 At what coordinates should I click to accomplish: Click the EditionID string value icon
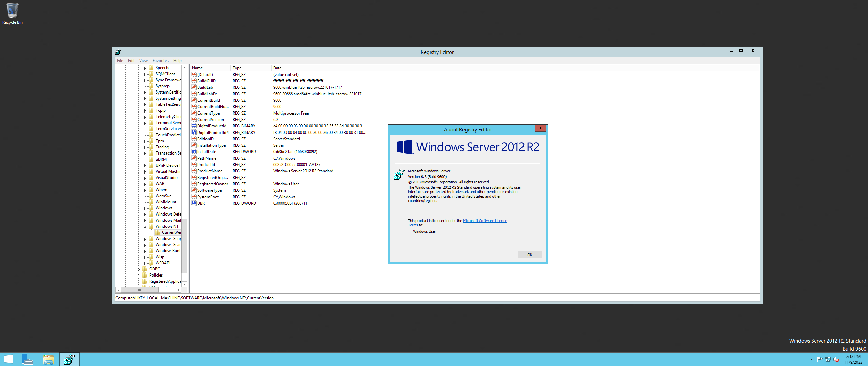click(x=194, y=139)
